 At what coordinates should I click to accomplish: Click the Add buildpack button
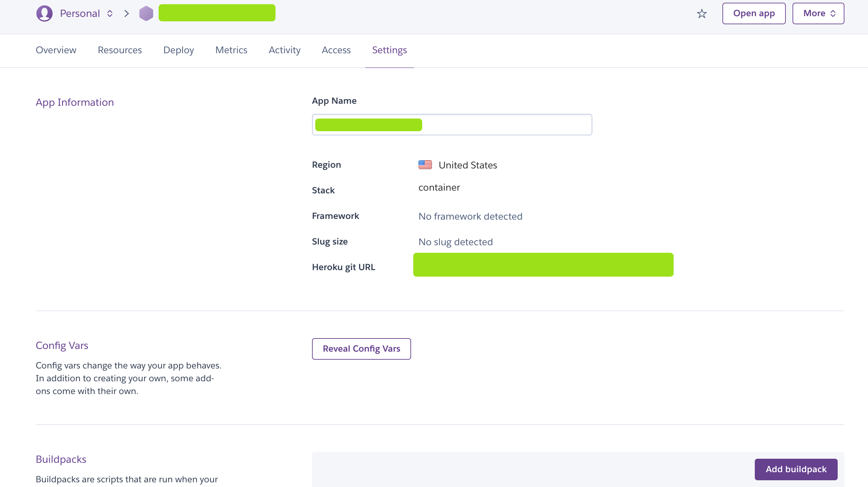point(796,469)
